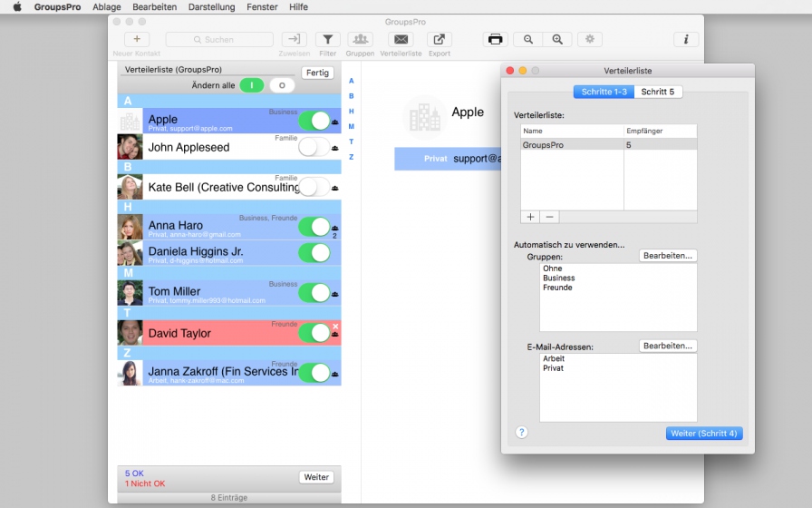Image resolution: width=812 pixels, height=508 pixels.
Task: Open the Gruppen people icon
Action: coord(360,39)
